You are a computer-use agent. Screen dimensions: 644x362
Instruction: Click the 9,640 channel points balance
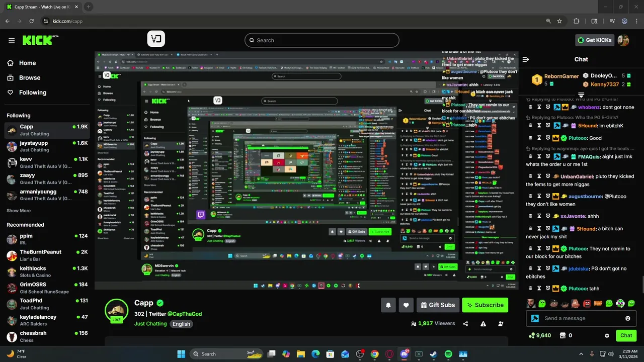[540, 335]
